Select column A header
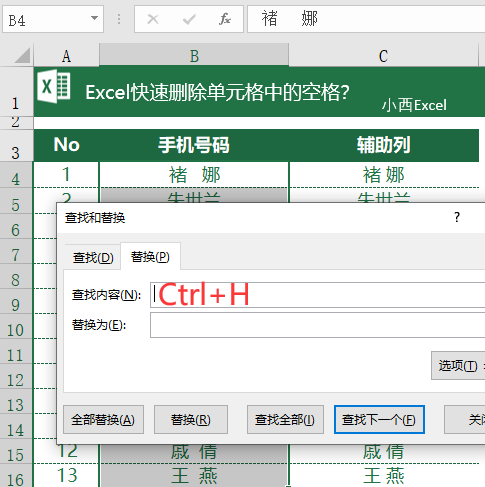The width and height of the screenshot is (485, 487). pyautogui.click(x=66, y=56)
